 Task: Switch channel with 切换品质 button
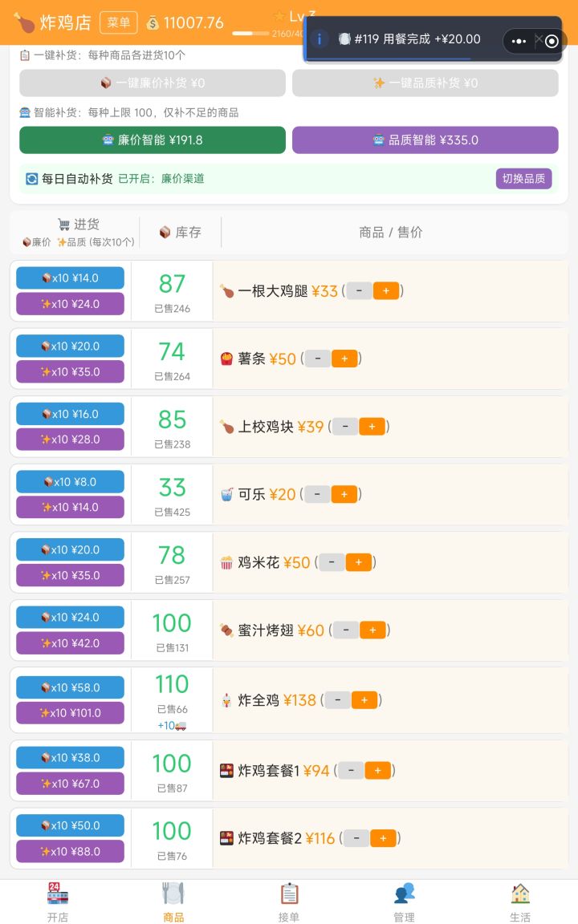click(x=523, y=179)
